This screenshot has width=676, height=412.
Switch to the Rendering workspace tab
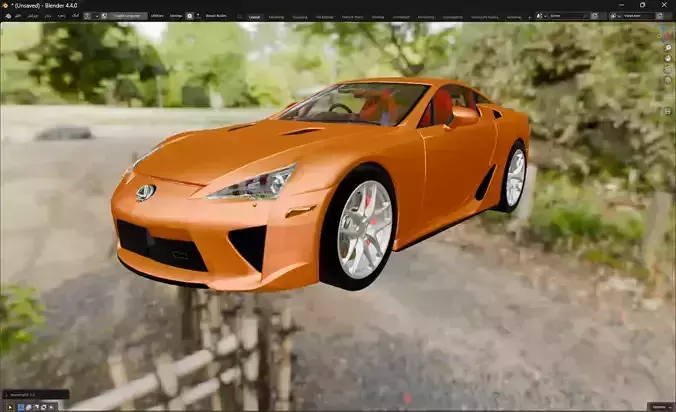426,17
